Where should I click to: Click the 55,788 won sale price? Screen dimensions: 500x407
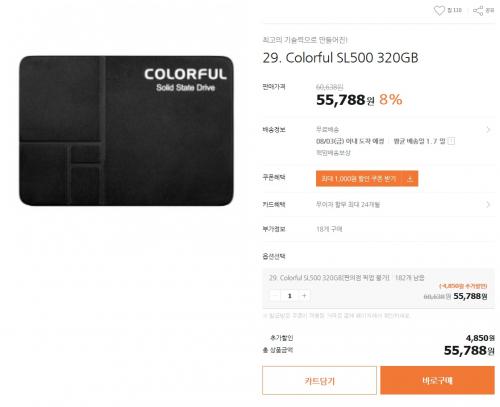[345, 100]
